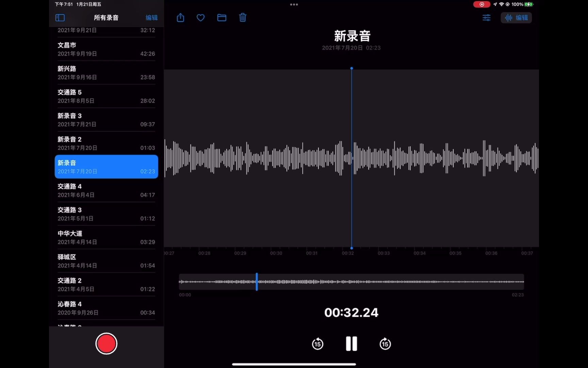Screen dimensions: 588x368
Task: Tap the share icon
Action: (x=180, y=17)
